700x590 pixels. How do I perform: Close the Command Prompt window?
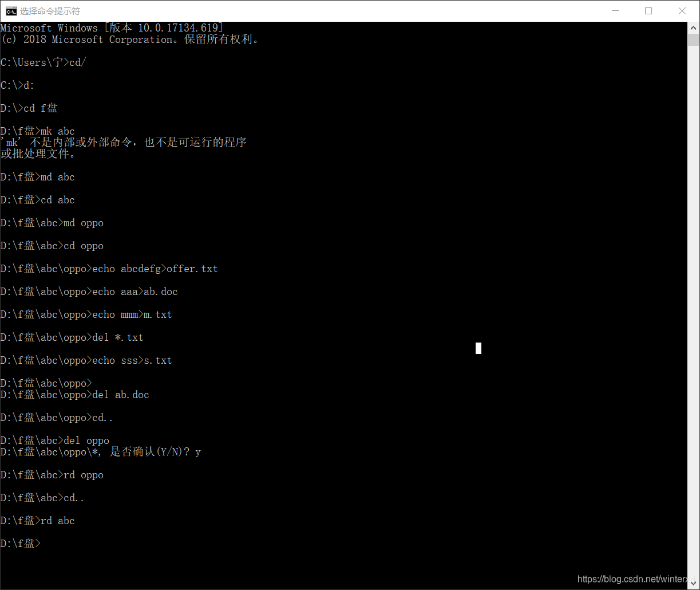coord(682,11)
